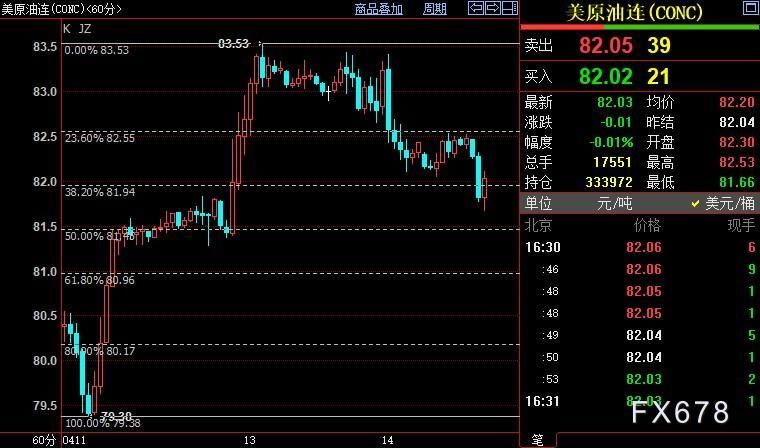Image resolution: width=760 pixels, height=448 pixels.
Task: Click the 100.00% 79.38 Fibonacci label
Action: click(x=103, y=423)
